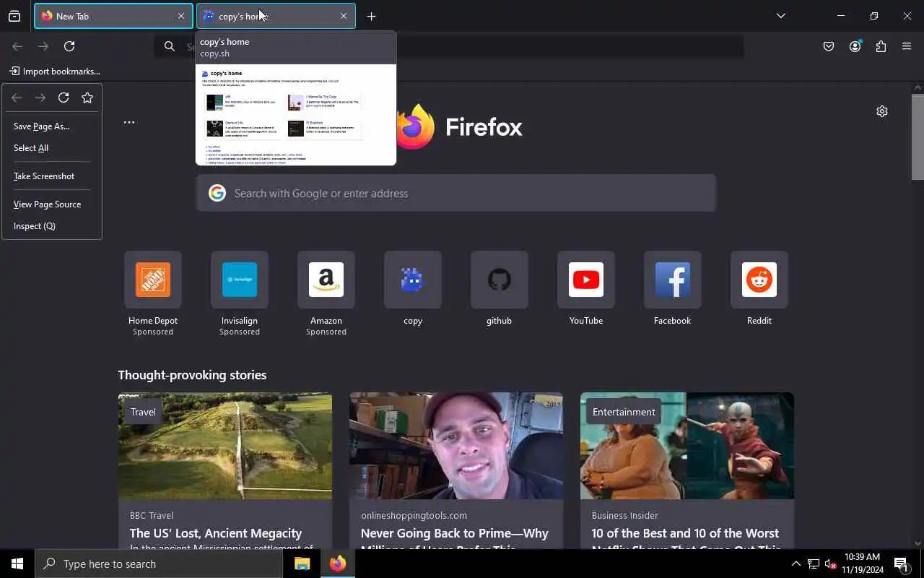The image size is (924, 578).
Task: Click the search magnifier in address bar
Action: coord(170,46)
